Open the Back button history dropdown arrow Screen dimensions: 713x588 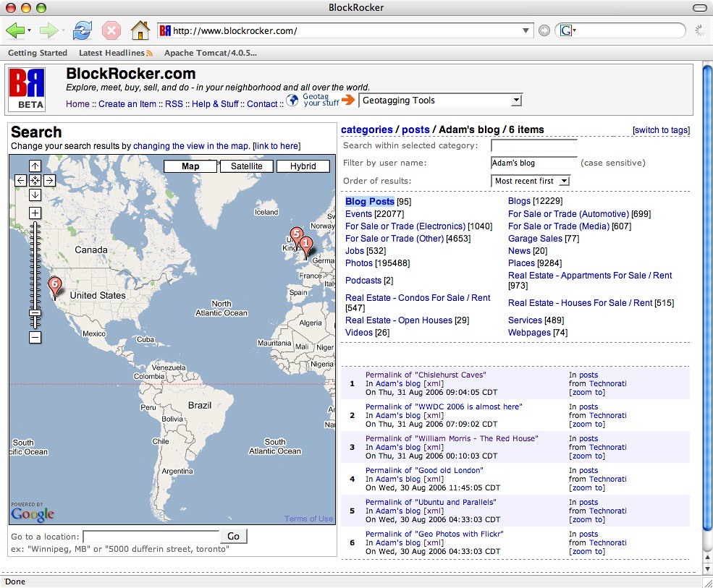pyautogui.click(x=30, y=30)
